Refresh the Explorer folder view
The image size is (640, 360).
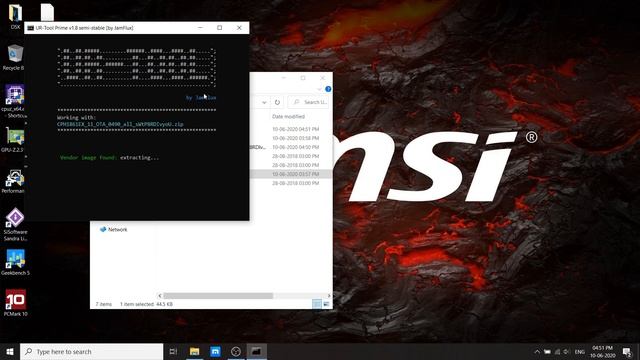pyautogui.click(x=277, y=102)
